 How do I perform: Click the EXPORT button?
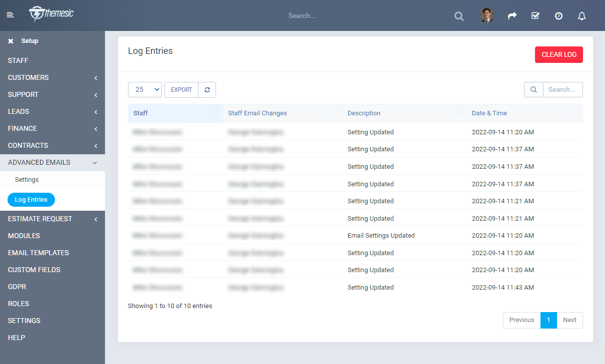(181, 89)
